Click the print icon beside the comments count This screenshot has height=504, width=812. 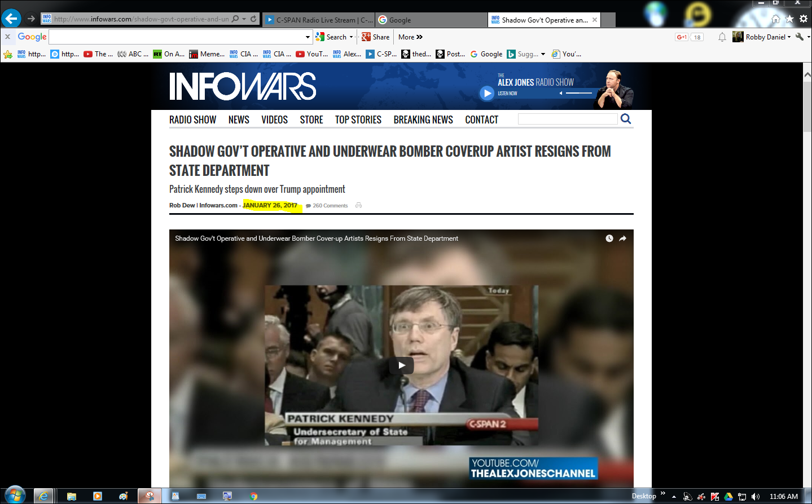[x=358, y=206]
